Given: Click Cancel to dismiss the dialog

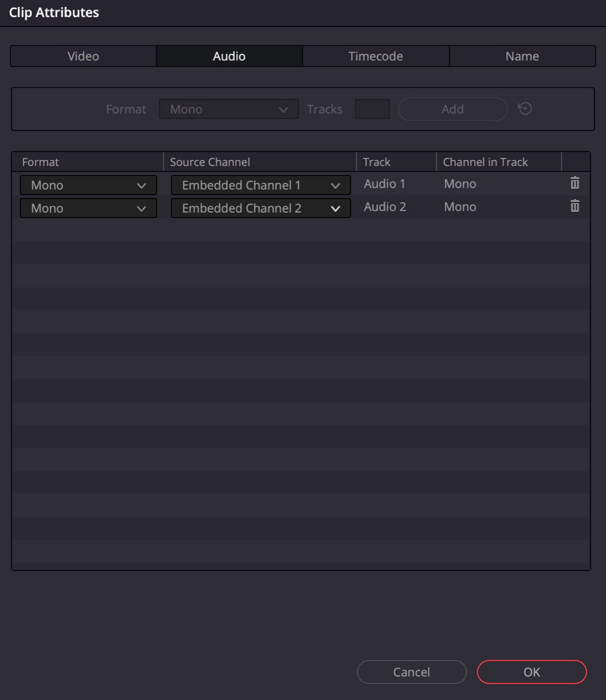Looking at the screenshot, I should point(412,672).
